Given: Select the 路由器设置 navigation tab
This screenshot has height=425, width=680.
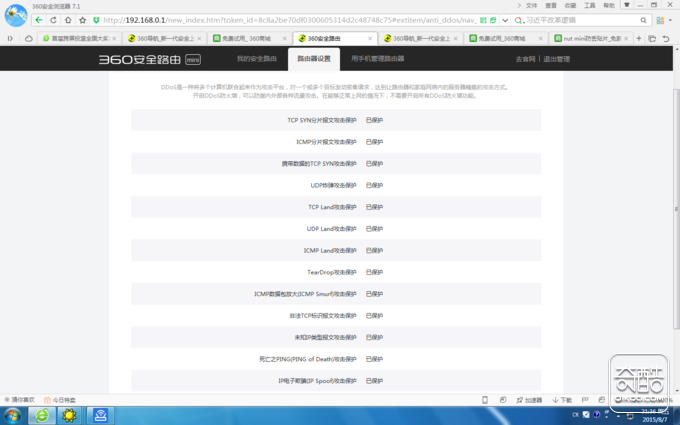Looking at the screenshot, I should (314, 59).
